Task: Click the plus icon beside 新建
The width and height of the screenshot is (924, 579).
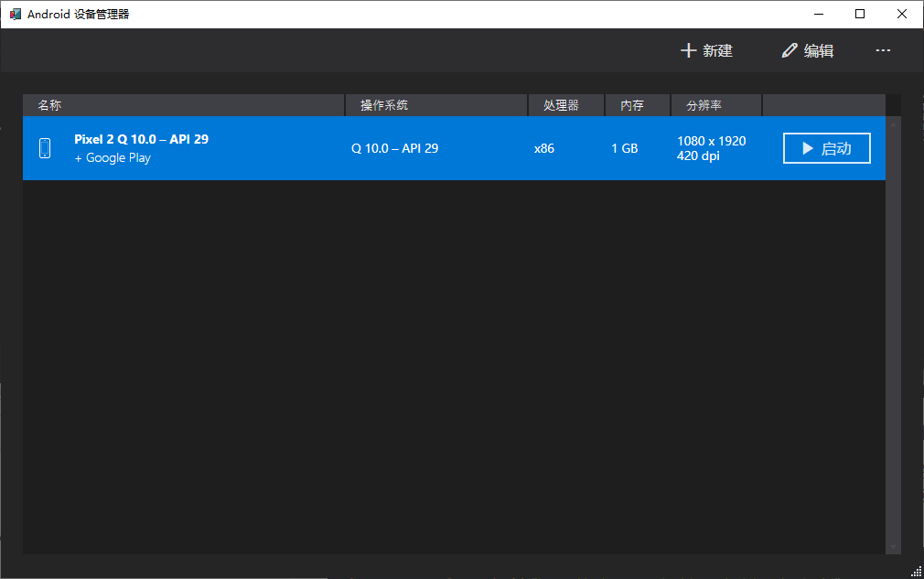Action: 690,50
